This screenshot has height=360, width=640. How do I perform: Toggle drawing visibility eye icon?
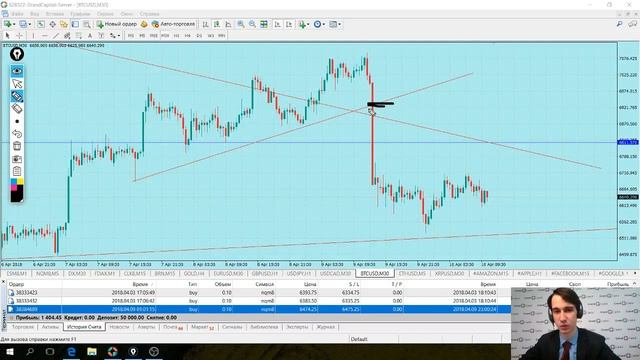pyautogui.click(x=17, y=71)
